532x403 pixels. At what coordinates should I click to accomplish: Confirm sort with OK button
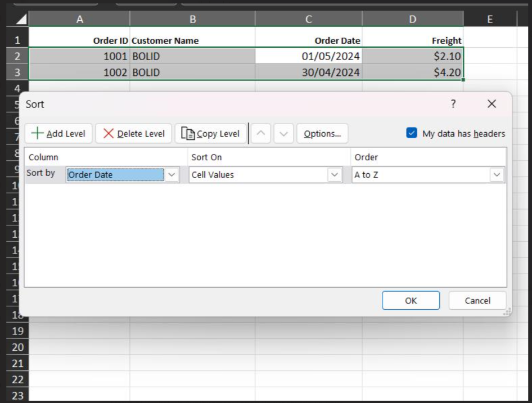(411, 301)
